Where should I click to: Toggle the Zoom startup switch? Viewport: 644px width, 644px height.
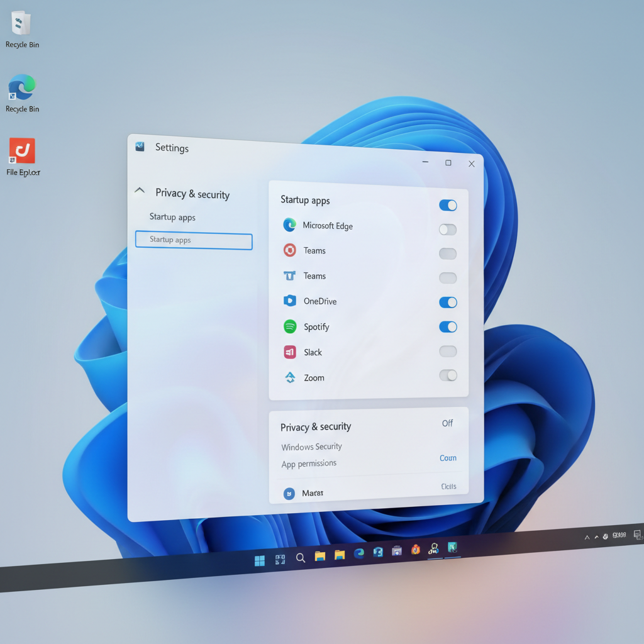448,375
